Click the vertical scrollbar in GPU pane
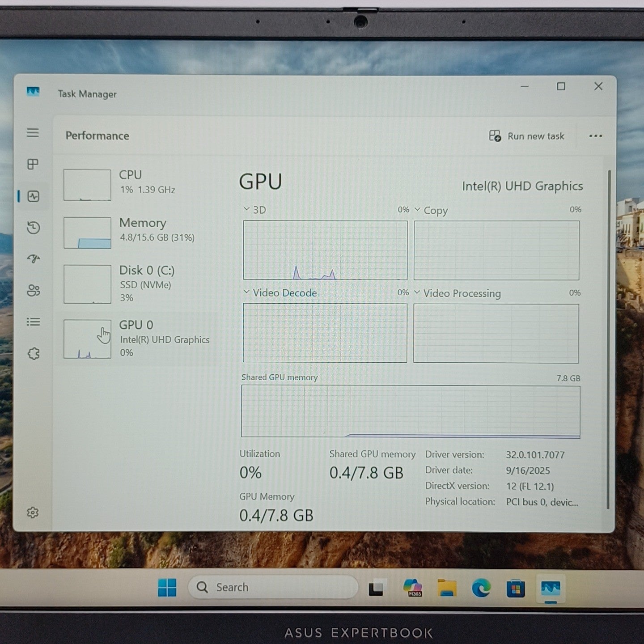Image resolution: width=644 pixels, height=644 pixels. pyautogui.click(x=608, y=339)
